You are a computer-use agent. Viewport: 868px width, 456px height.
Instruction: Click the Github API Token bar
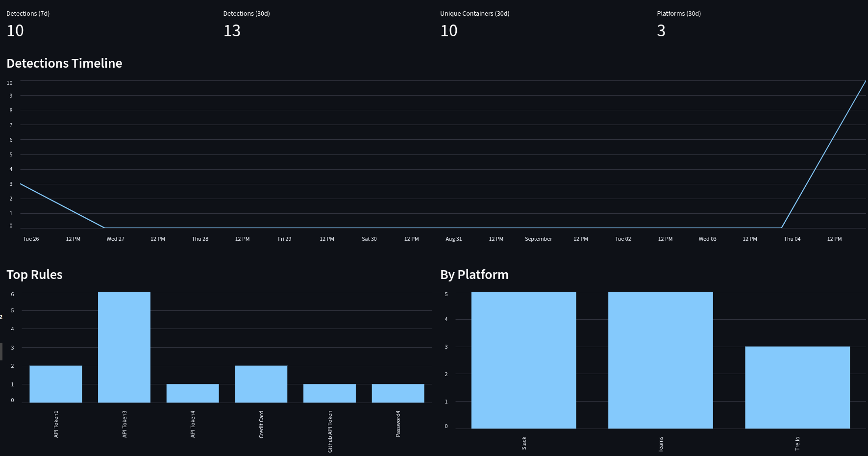(x=329, y=393)
